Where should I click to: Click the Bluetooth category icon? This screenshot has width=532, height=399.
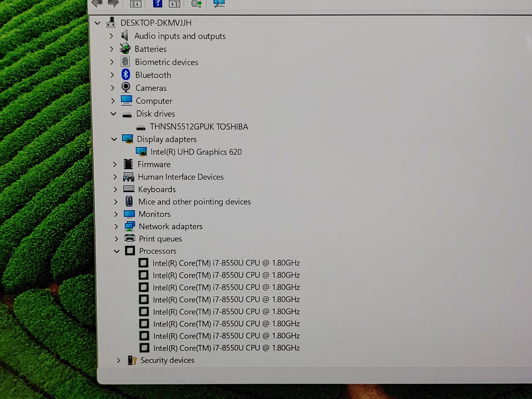126,75
